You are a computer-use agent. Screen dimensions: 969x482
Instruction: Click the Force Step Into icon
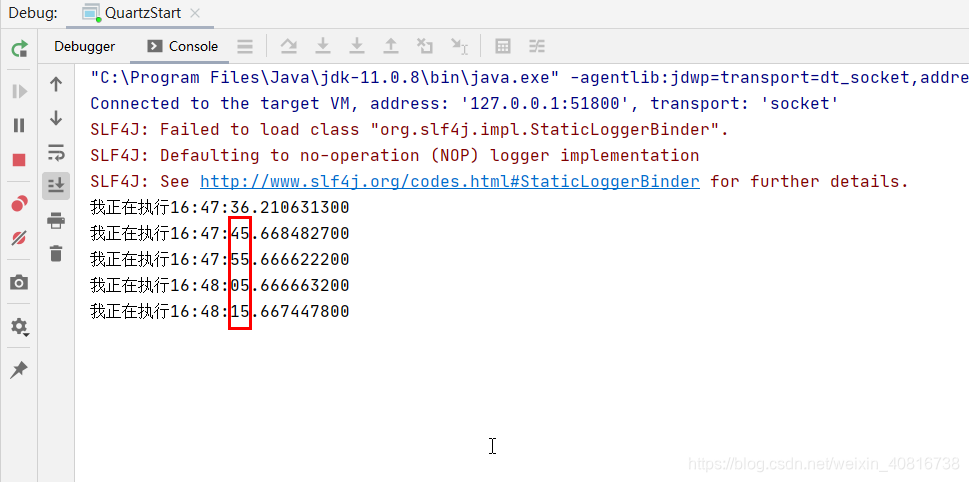pos(357,46)
